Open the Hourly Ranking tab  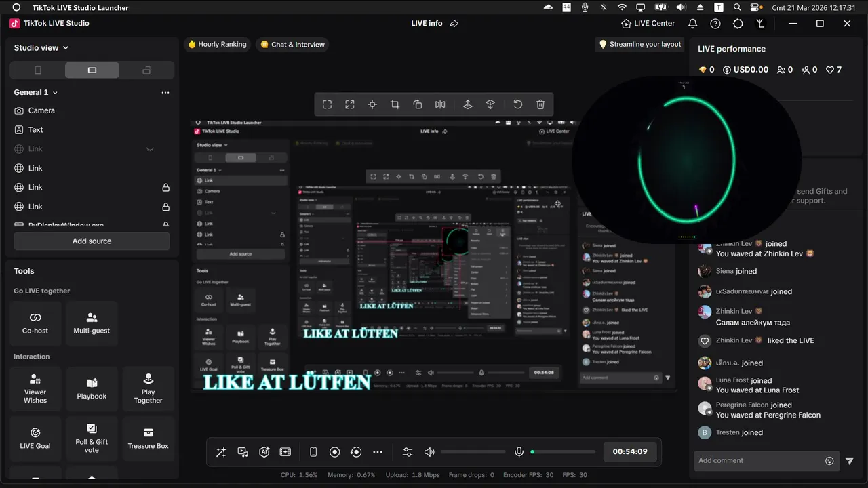(x=217, y=44)
